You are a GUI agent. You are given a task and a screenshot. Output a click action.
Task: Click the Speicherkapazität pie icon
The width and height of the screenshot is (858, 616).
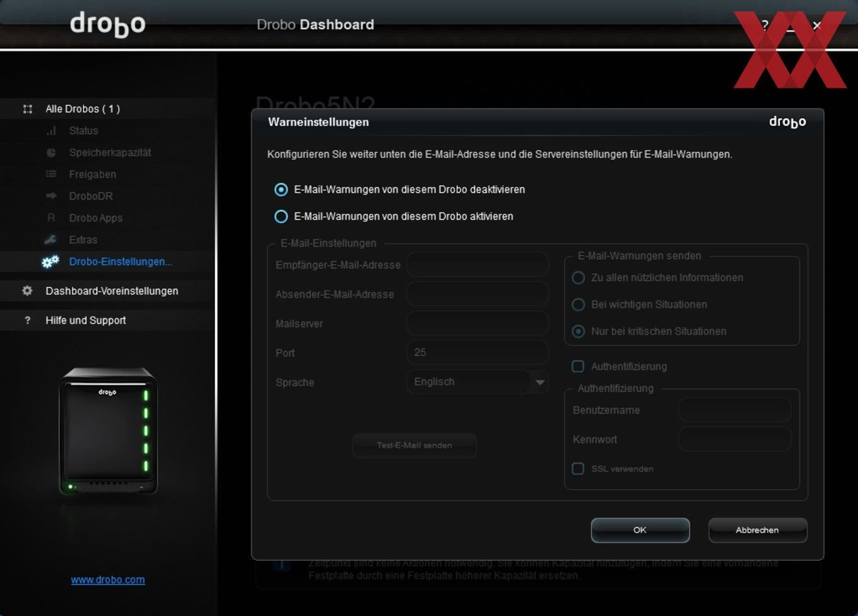coord(51,153)
